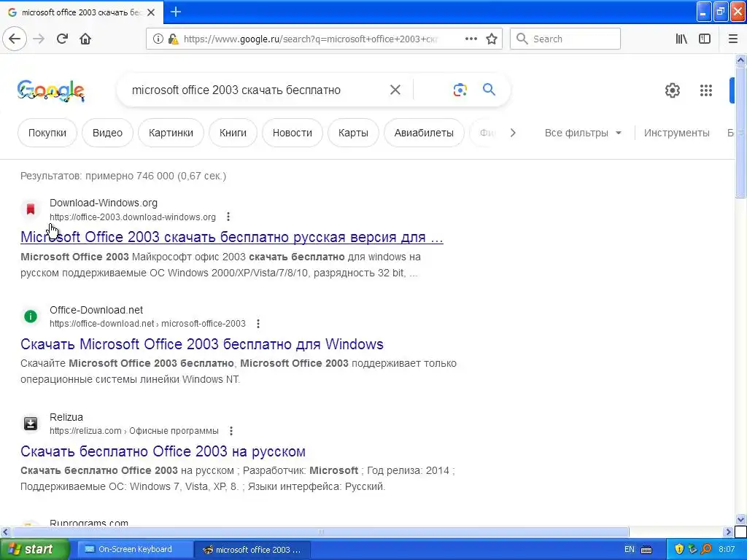Screen dimensions: 747x560
Task: Click the vertical scrollbar down arrow
Action: pyautogui.click(x=740, y=518)
